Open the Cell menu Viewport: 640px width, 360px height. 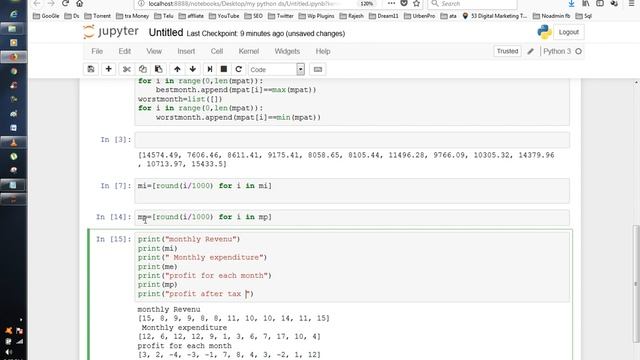click(x=217, y=51)
